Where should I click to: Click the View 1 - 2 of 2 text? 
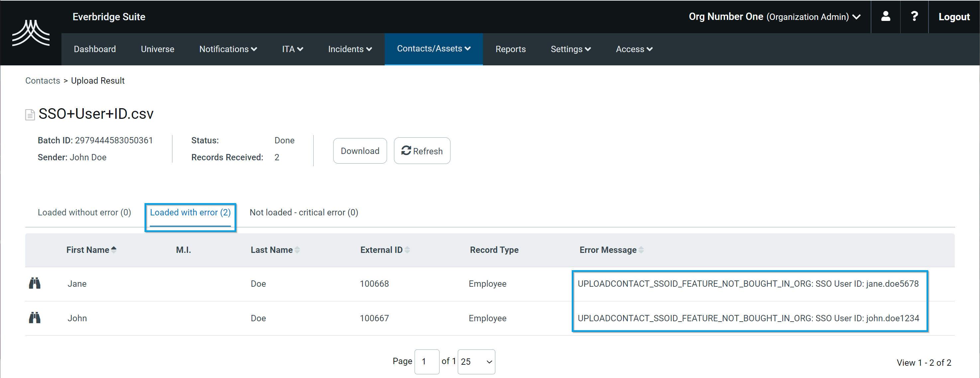tap(924, 362)
